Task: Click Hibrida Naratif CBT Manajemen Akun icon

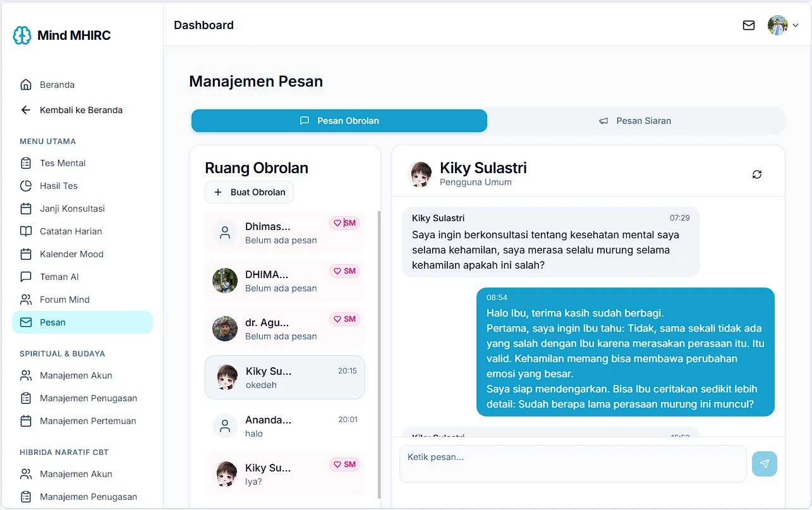Action: (26, 474)
